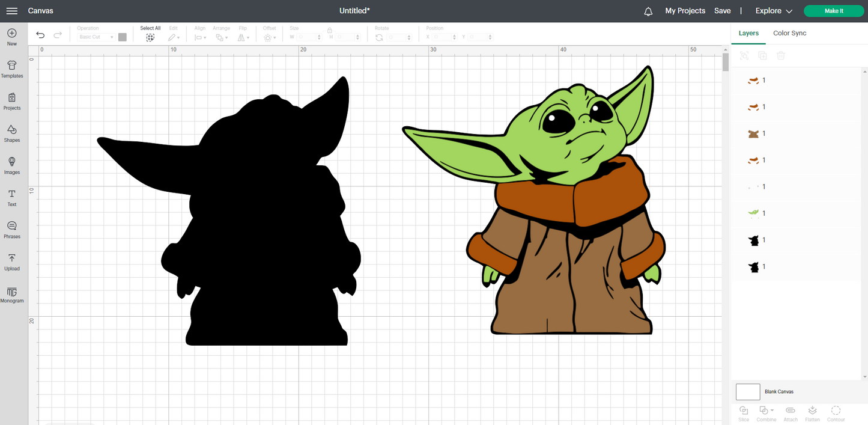Click the Blank Canvas thumbnail

click(748, 392)
